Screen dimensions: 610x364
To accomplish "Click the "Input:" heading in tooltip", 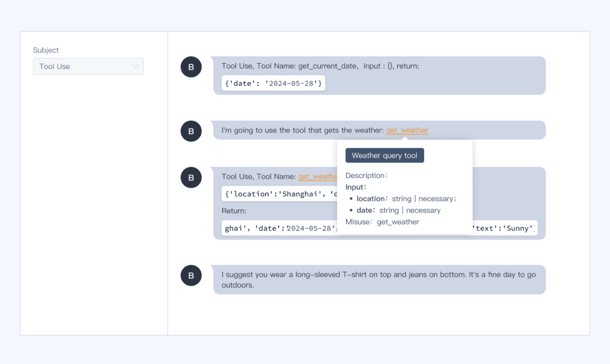I will 355,187.
